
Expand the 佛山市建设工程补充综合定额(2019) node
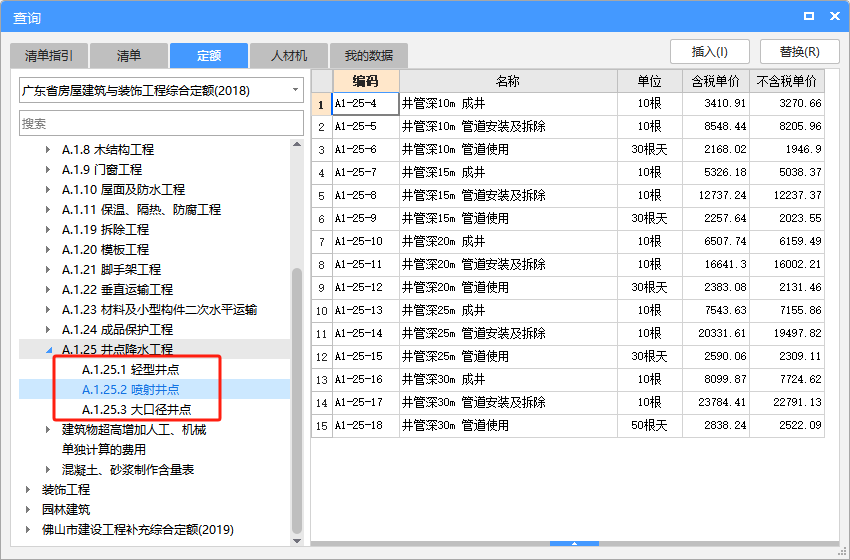point(28,530)
